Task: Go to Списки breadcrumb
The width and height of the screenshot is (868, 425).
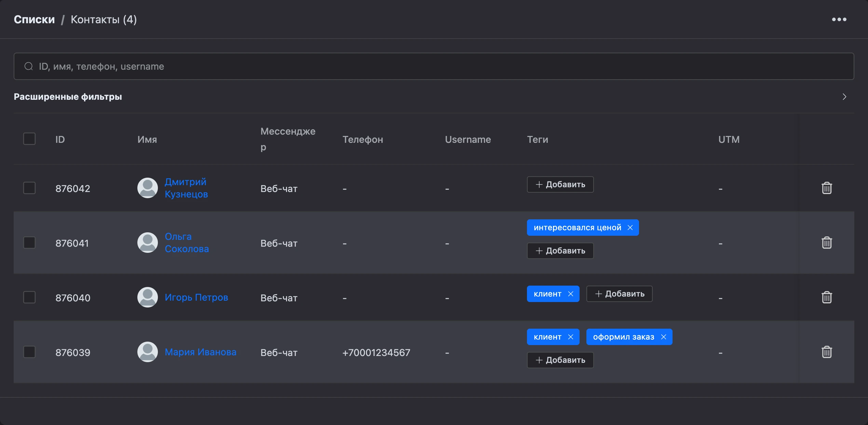Action: click(34, 19)
